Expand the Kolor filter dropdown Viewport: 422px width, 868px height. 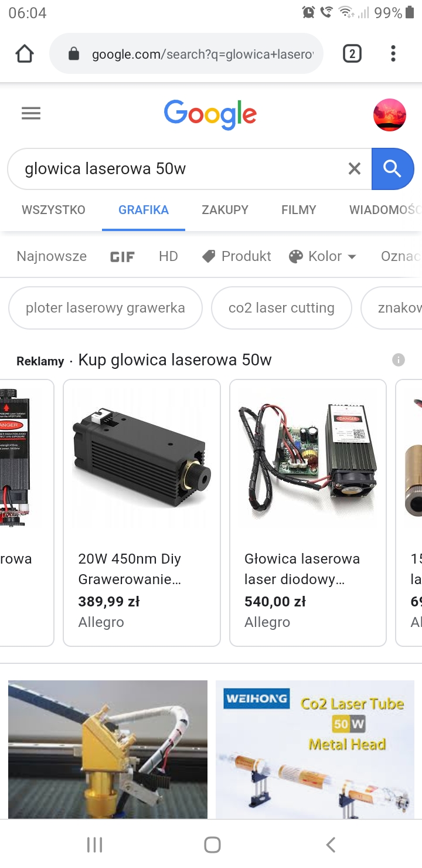click(323, 256)
